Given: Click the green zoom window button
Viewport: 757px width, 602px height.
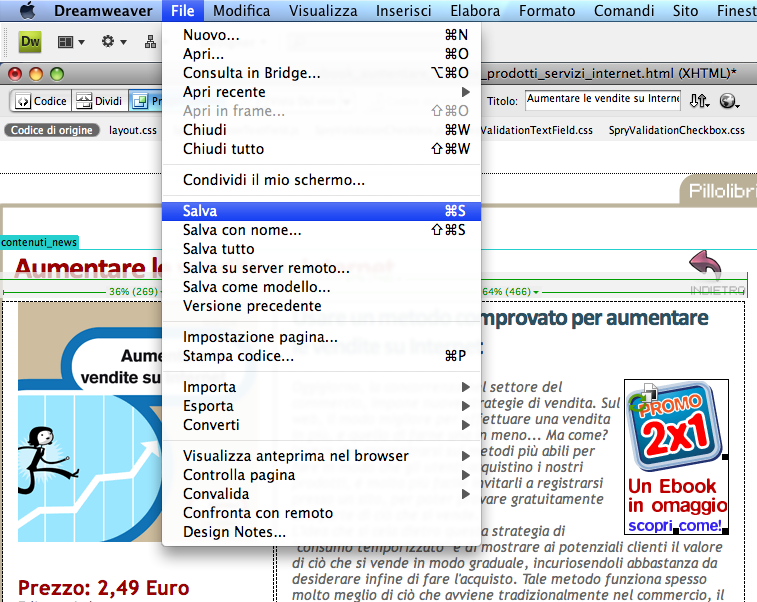Looking at the screenshot, I should 57,74.
